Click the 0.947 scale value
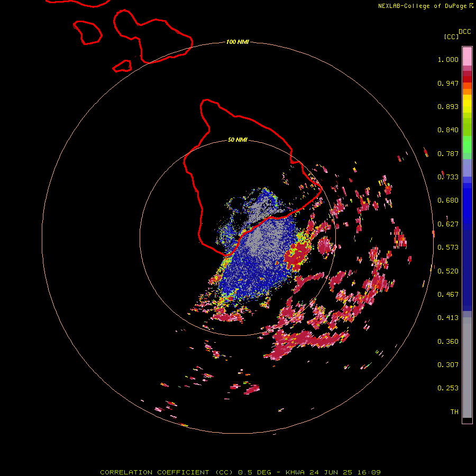Image resolution: width=476 pixels, height=476 pixels. point(448,83)
